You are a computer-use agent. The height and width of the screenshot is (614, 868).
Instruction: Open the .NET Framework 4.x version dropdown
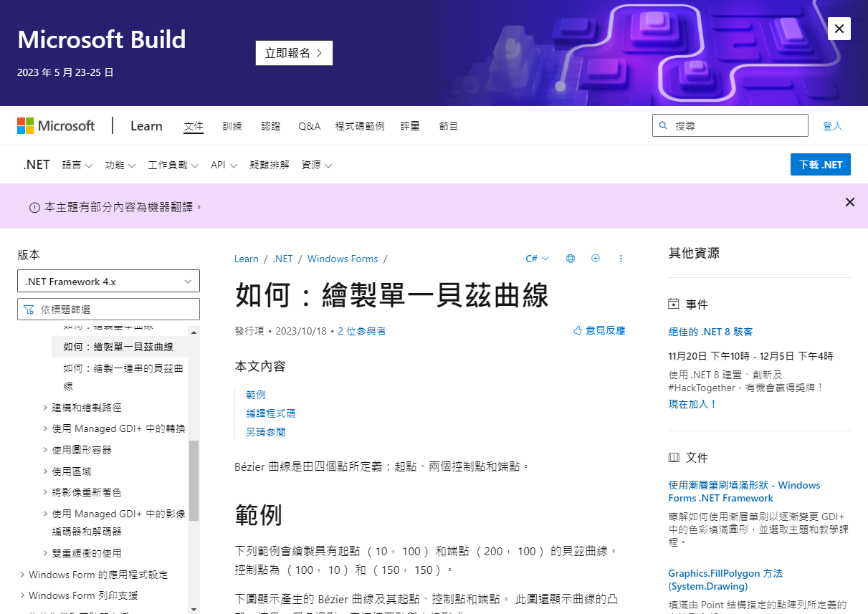(108, 282)
